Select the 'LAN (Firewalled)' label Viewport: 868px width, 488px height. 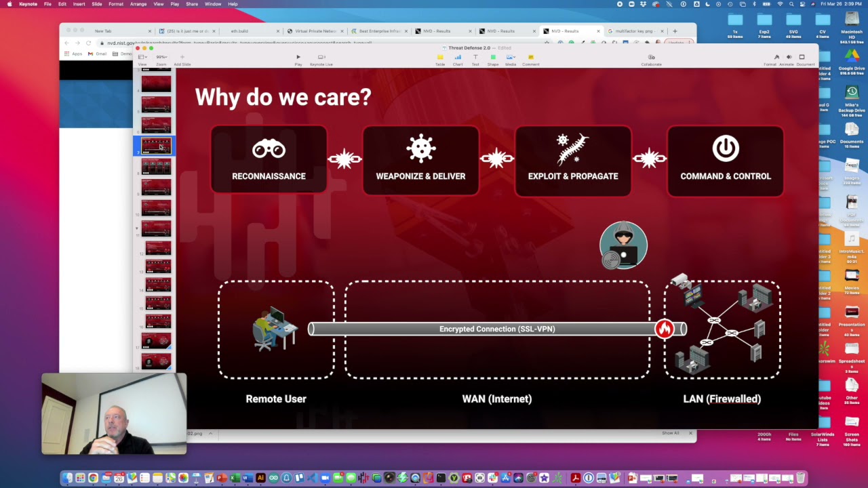(x=722, y=399)
